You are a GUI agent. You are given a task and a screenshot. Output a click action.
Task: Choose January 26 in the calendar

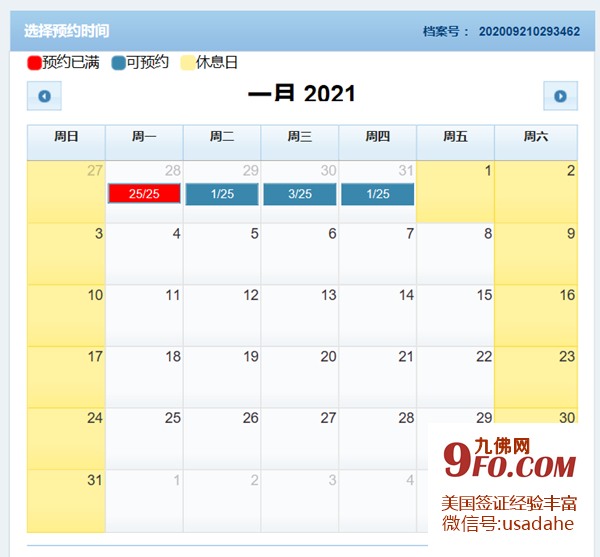tap(222, 438)
